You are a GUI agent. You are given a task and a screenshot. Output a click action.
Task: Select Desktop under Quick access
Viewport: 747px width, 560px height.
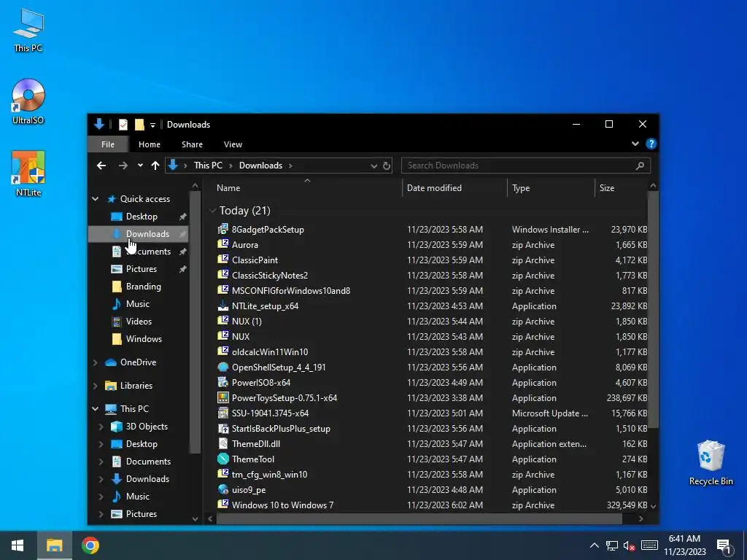142,217
